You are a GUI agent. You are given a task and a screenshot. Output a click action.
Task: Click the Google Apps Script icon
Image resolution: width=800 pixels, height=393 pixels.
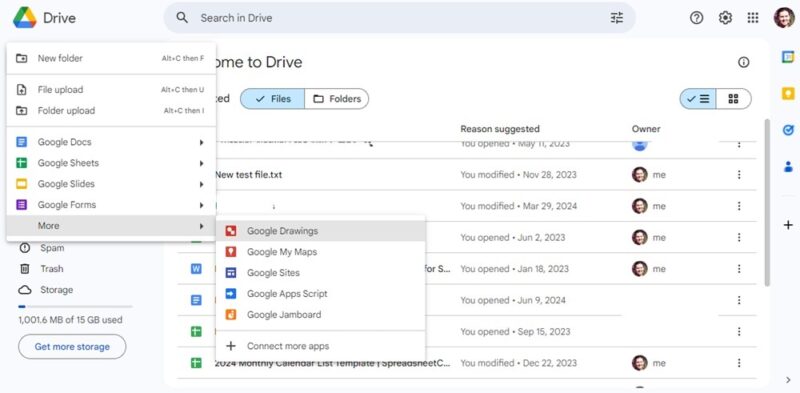point(231,294)
